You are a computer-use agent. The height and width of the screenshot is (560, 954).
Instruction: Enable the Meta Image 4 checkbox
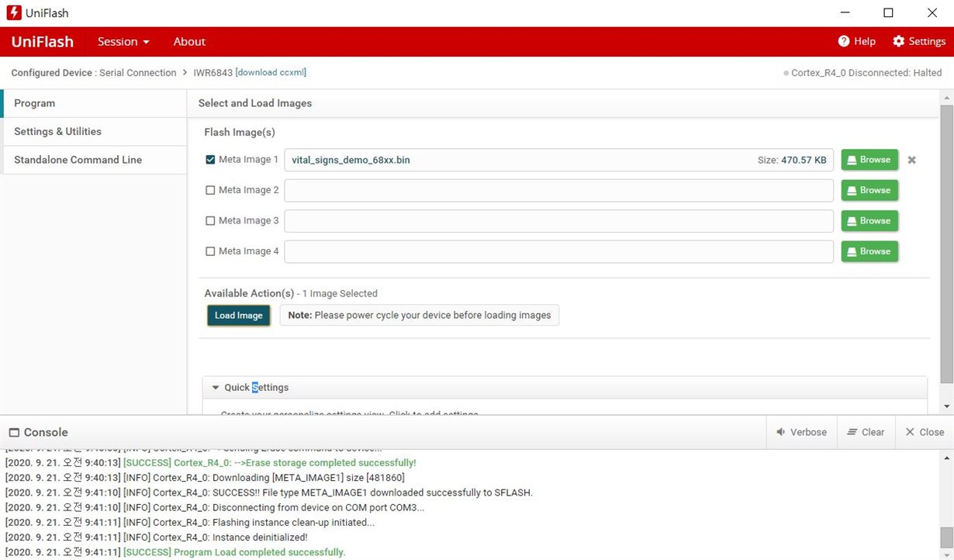point(210,251)
